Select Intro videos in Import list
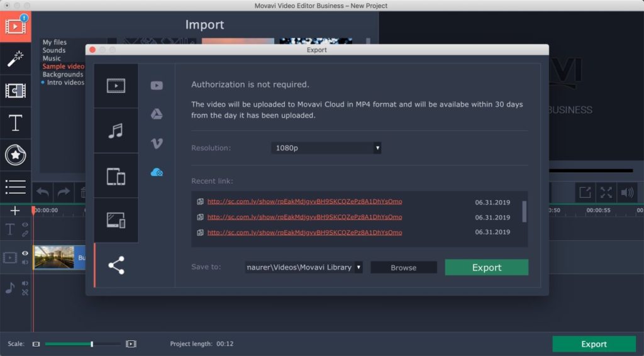The width and height of the screenshot is (644, 356). [65, 82]
